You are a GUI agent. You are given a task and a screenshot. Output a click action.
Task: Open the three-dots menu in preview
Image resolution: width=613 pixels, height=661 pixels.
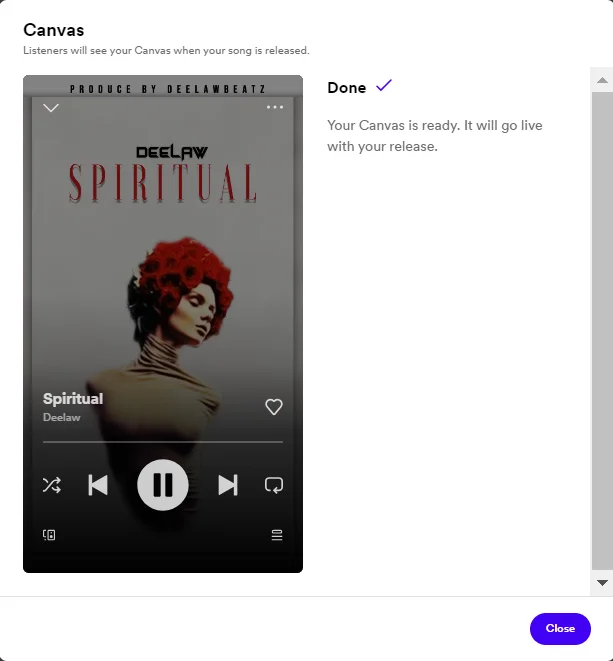click(275, 107)
